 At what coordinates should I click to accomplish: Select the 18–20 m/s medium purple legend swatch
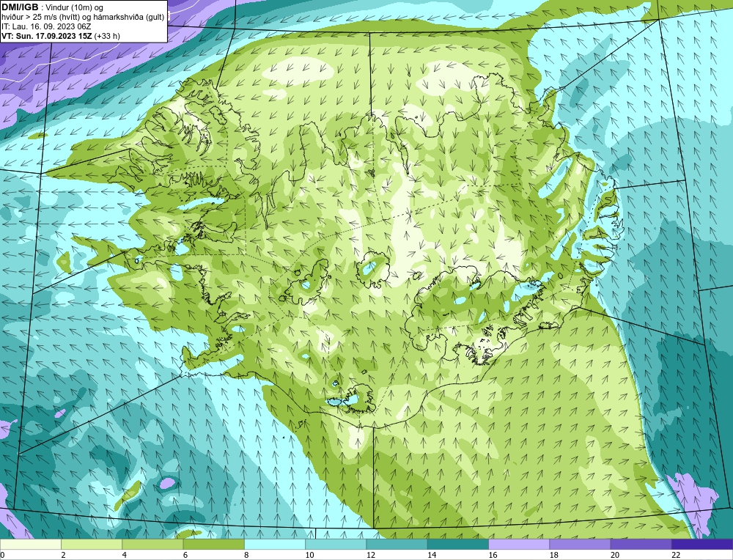pyautogui.click(x=580, y=545)
